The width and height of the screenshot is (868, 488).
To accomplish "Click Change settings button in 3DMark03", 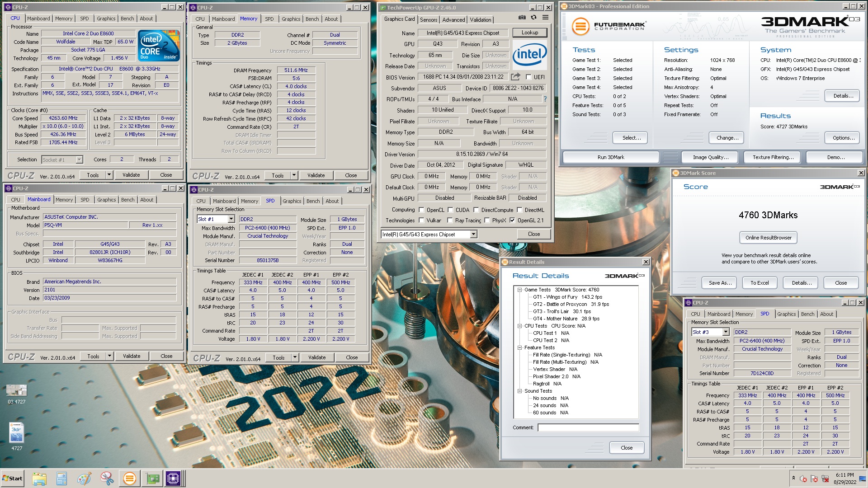I will (727, 138).
